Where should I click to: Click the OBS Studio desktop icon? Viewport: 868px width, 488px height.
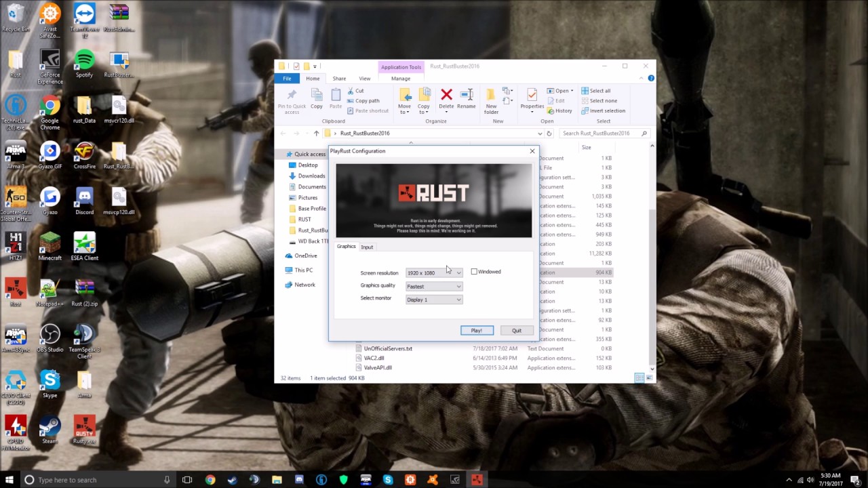pyautogui.click(x=50, y=338)
